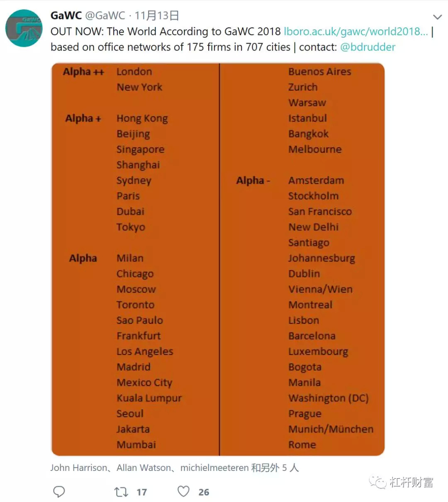The image size is (448, 502).
Task: Show the other 5 tagged people
Action: pos(275,468)
